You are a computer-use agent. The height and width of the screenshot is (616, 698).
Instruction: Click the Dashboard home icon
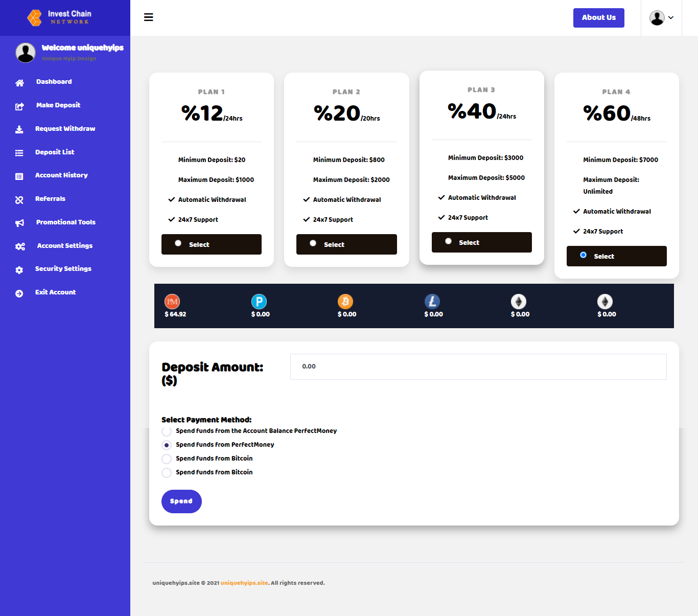[x=19, y=83]
